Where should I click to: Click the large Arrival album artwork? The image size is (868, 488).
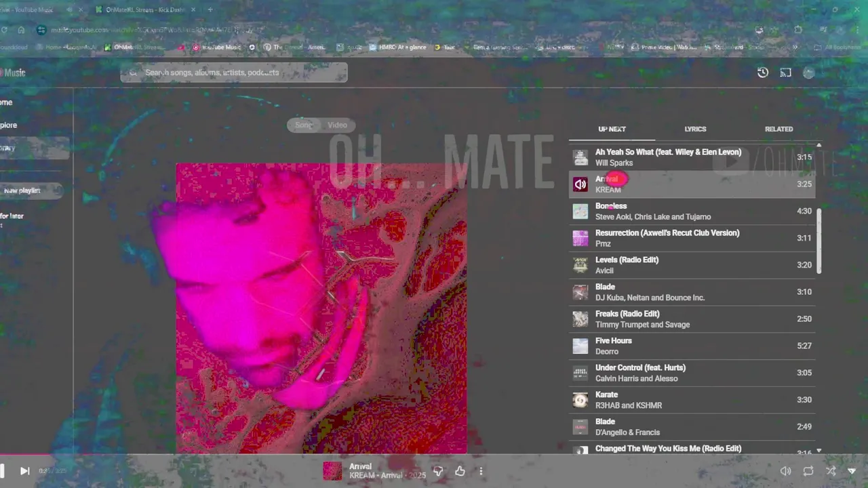pyautogui.click(x=321, y=308)
